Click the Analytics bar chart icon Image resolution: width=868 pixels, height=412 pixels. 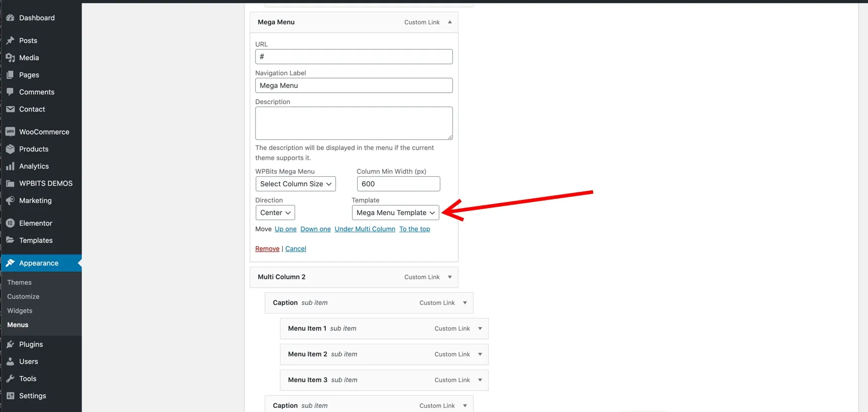click(10, 166)
